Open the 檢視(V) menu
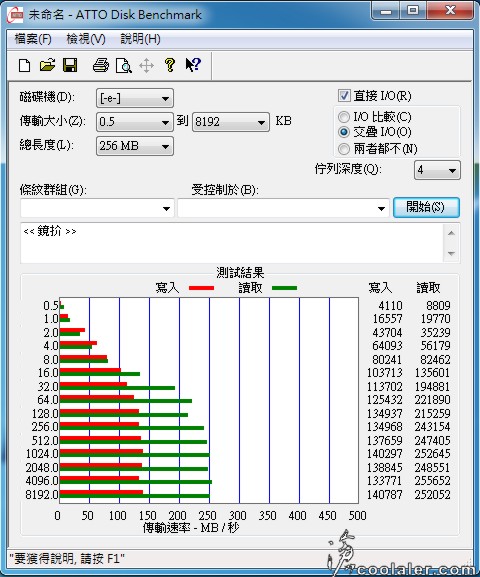 click(x=86, y=39)
